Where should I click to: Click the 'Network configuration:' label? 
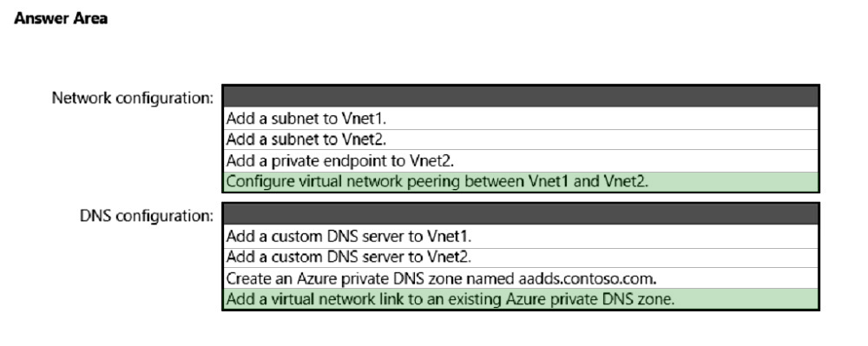pyautogui.click(x=132, y=98)
